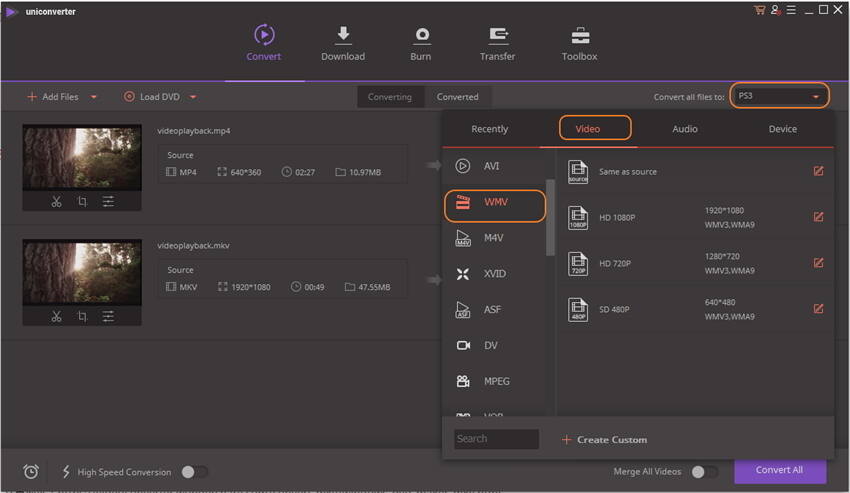Click the videoplayback.mkv thumbnail

[x=82, y=272]
